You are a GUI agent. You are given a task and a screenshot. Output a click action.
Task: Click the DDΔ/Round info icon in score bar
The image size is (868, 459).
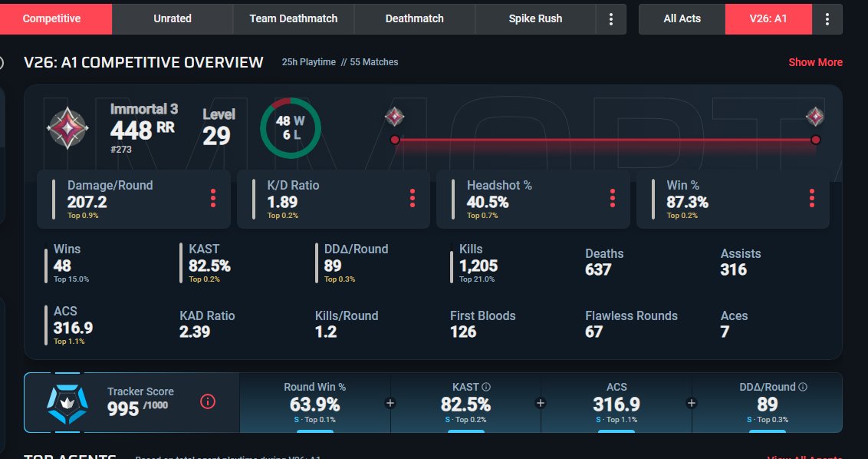point(803,387)
